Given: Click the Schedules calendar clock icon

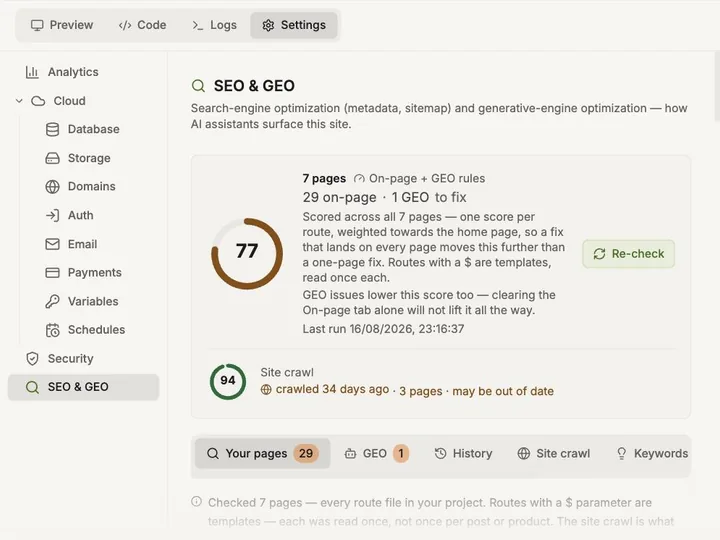Looking at the screenshot, I should (x=52, y=330).
